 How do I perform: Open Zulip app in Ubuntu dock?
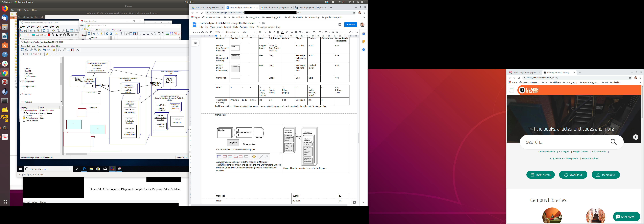[x=5, y=82]
